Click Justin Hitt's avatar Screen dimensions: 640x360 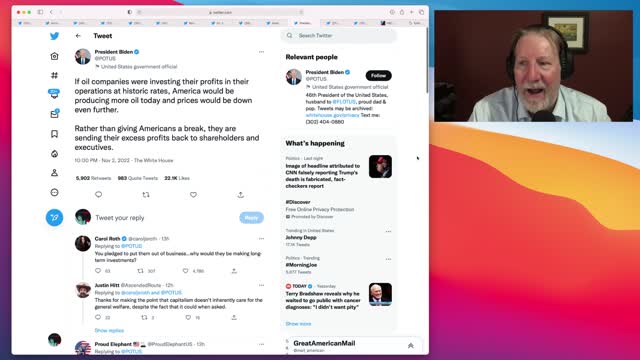click(x=83, y=290)
